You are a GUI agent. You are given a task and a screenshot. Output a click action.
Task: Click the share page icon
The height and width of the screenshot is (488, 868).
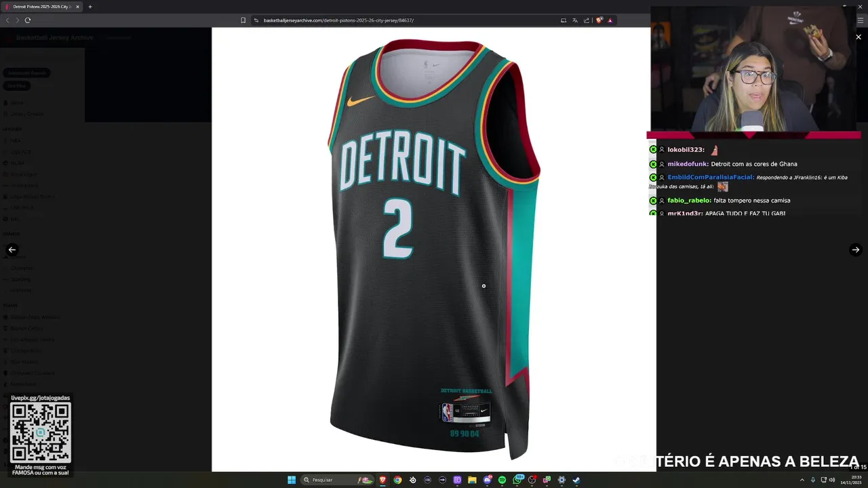pos(587,20)
